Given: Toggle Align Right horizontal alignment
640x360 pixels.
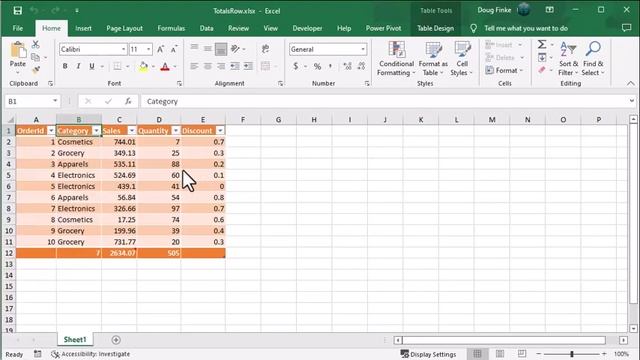Looking at the screenshot, I should point(221,66).
